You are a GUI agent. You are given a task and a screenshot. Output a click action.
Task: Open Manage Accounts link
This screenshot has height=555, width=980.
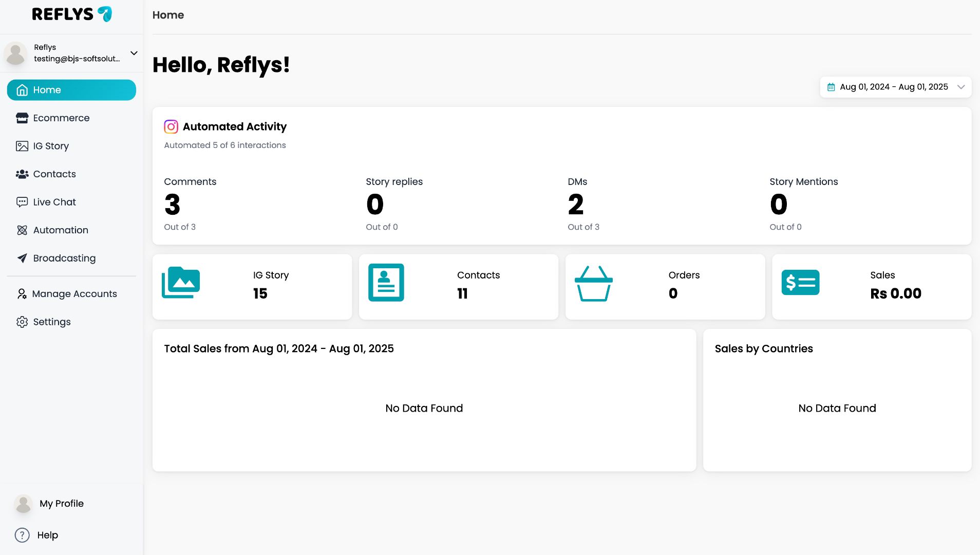tap(74, 293)
